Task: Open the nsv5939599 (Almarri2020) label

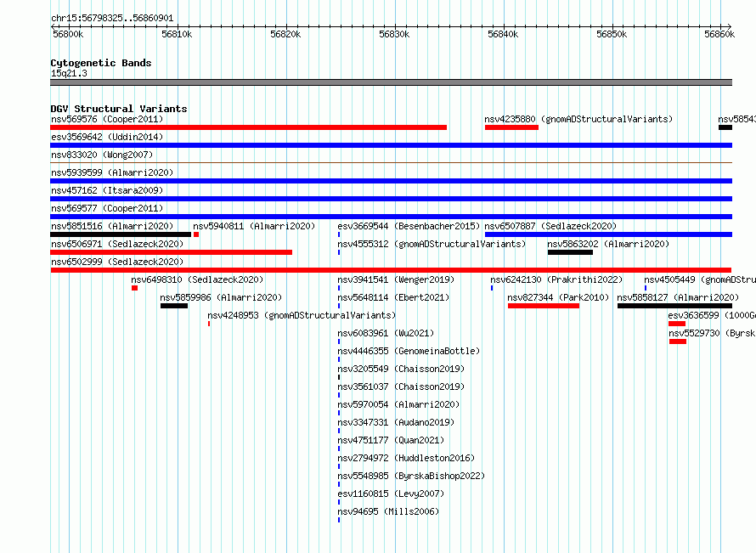Action: coord(112,172)
